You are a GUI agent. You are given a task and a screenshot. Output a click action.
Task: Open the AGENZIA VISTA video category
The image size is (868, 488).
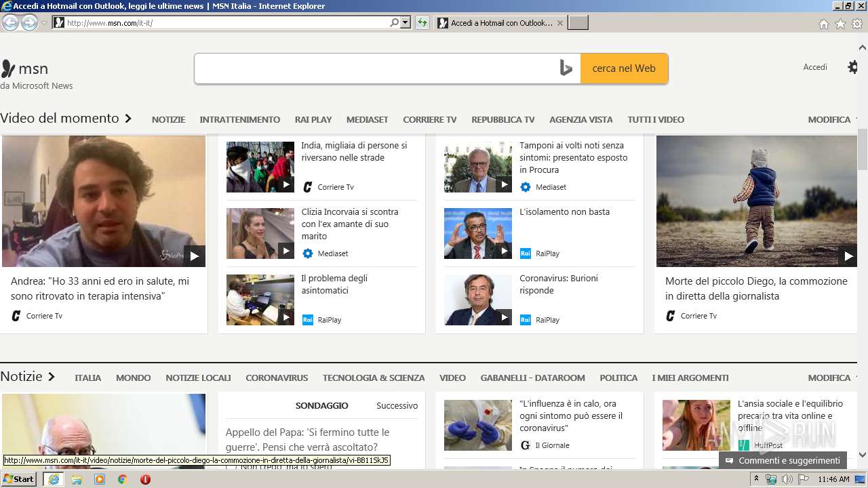pyautogui.click(x=580, y=119)
